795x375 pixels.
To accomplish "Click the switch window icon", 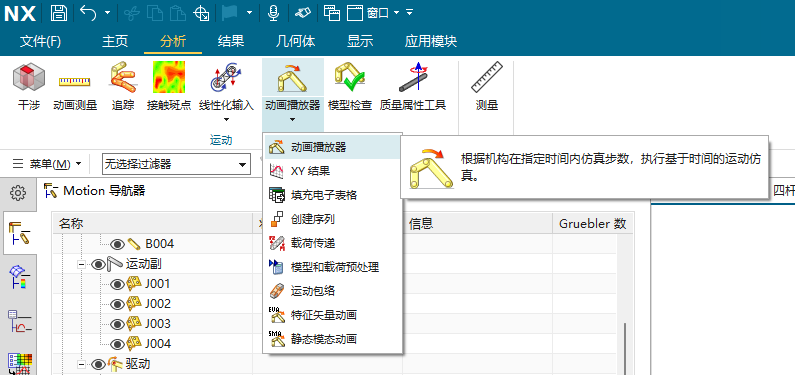I will 331,13.
